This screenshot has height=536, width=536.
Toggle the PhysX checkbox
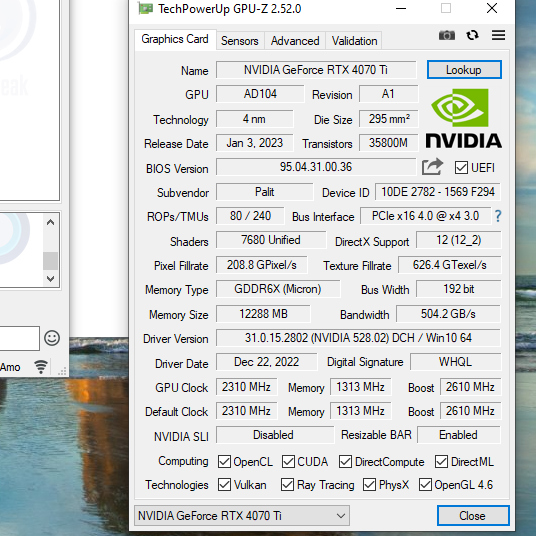coord(369,484)
